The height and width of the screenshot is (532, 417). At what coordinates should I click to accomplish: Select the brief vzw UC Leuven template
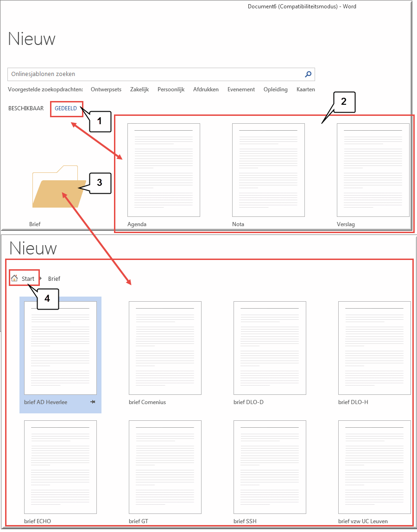(374, 467)
